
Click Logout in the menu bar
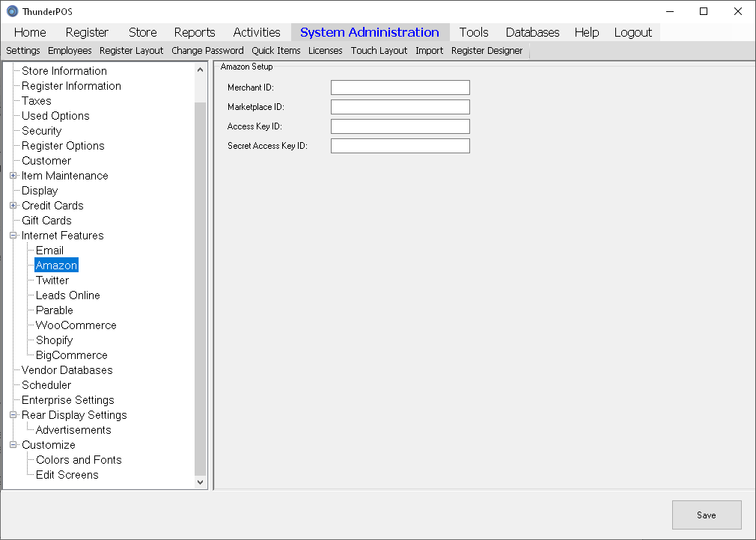(x=632, y=32)
